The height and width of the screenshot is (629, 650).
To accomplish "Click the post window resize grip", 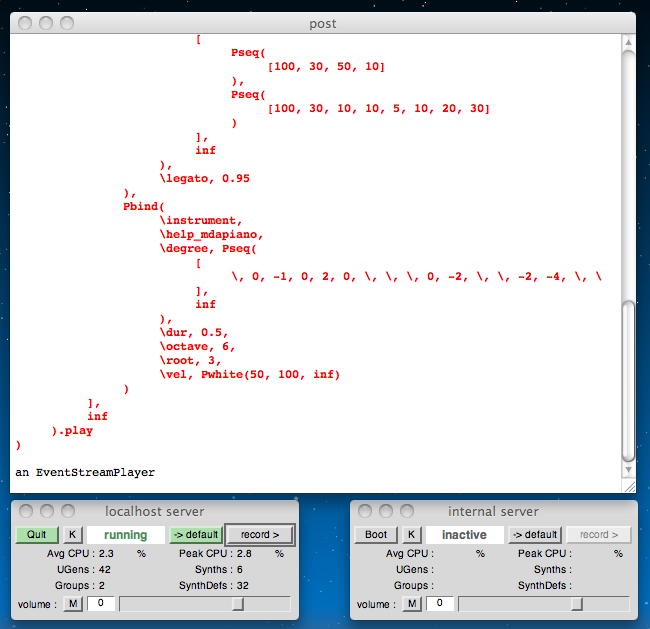I will click(x=629, y=486).
